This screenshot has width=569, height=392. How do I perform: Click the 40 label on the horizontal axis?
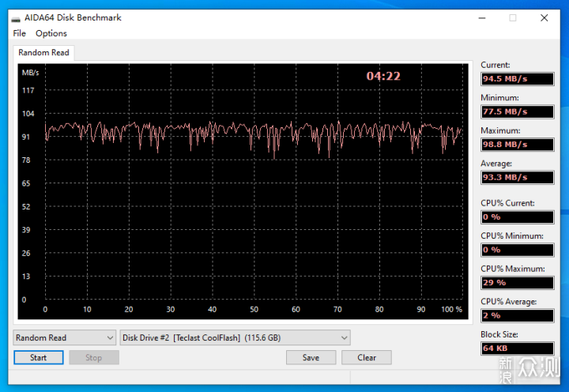[213, 309]
